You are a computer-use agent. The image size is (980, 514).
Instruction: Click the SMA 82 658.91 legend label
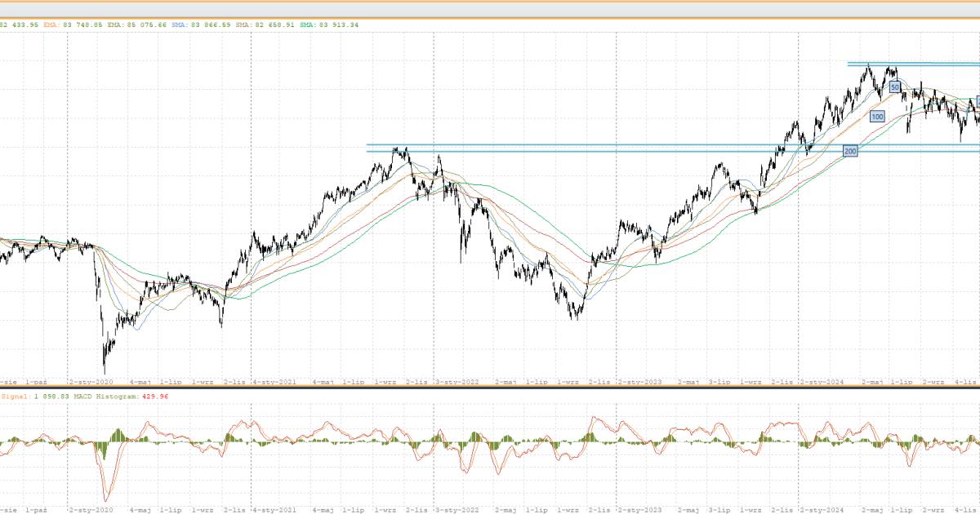coord(267,24)
